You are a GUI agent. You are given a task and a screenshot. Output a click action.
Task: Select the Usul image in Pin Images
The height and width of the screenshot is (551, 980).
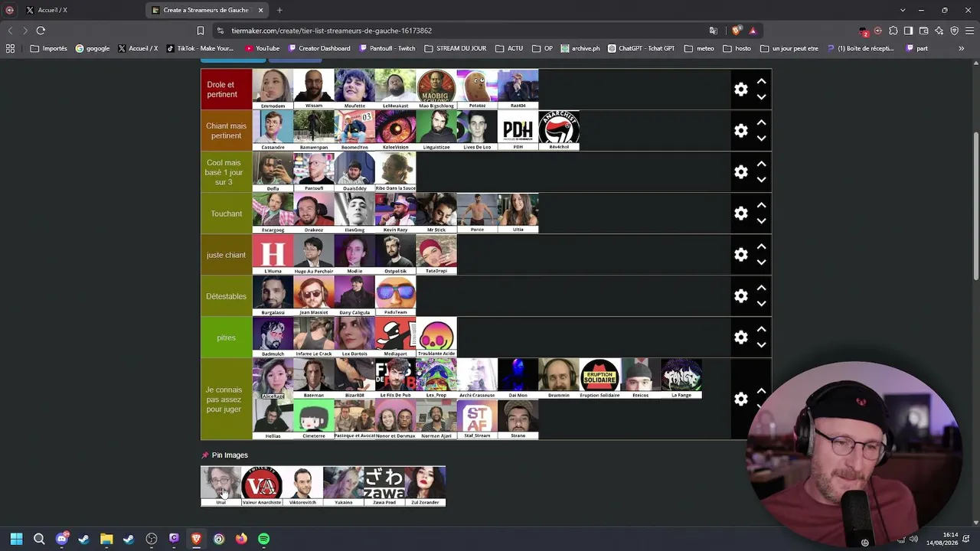(220, 486)
